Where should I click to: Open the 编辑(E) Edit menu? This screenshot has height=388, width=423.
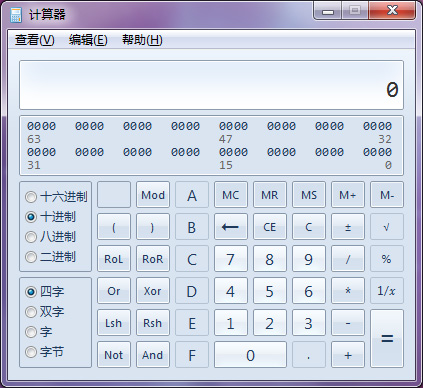point(88,40)
